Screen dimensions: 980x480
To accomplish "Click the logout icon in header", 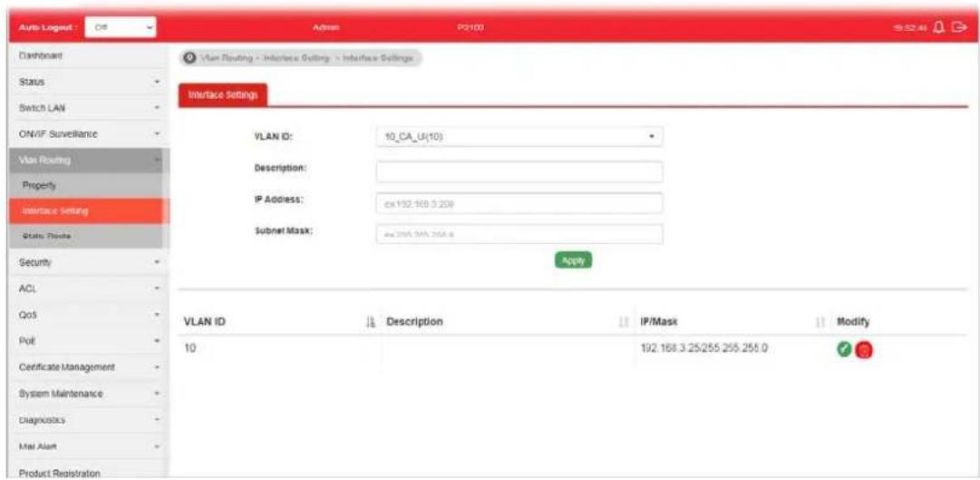I will (x=958, y=27).
